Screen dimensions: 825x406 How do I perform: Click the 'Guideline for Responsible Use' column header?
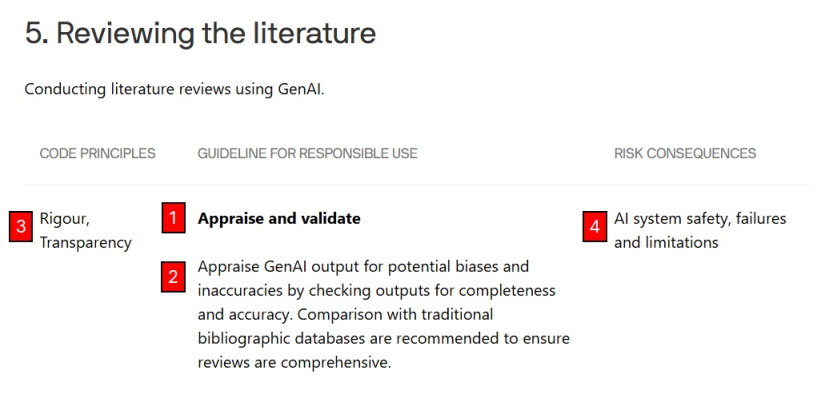[308, 154]
